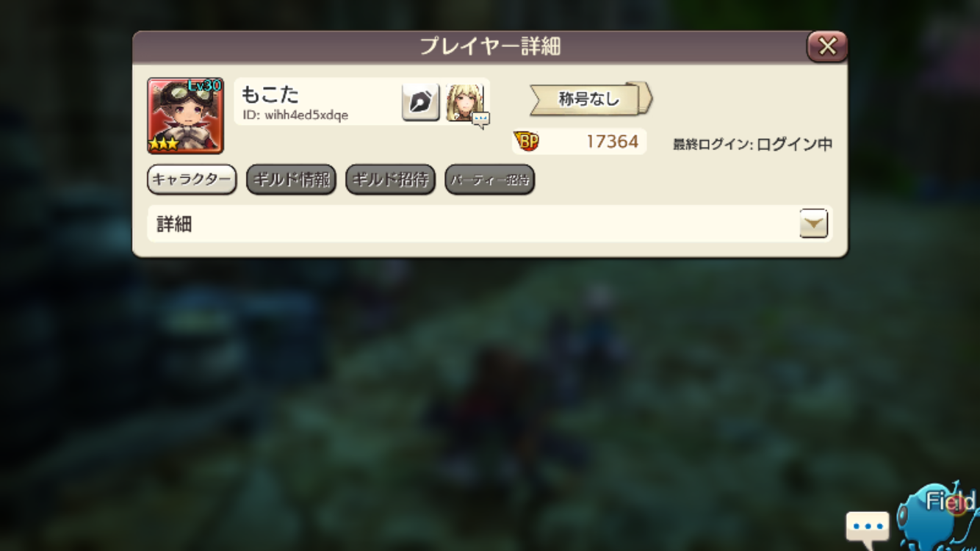Select the キャラクター tab button
This screenshot has width=980, height=551.
(192, 180)
